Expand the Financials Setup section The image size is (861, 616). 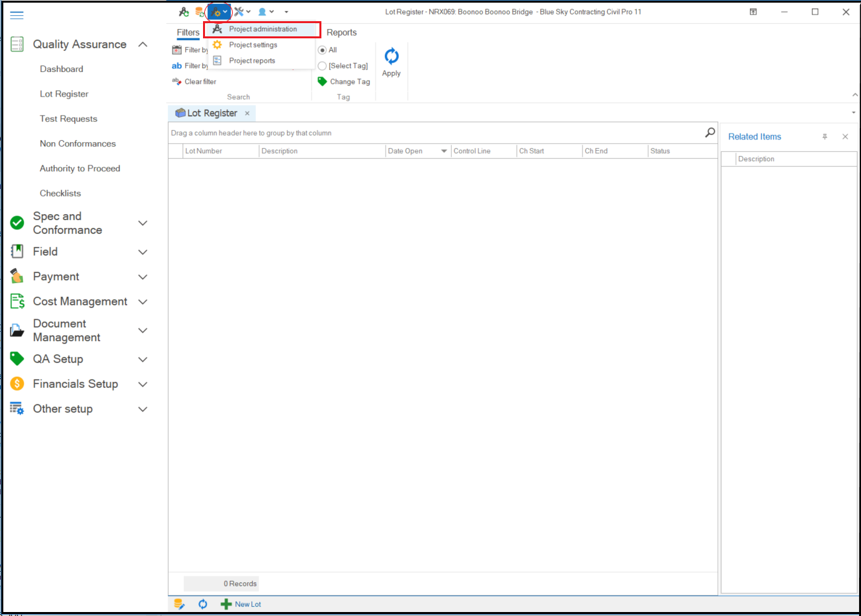143,385
